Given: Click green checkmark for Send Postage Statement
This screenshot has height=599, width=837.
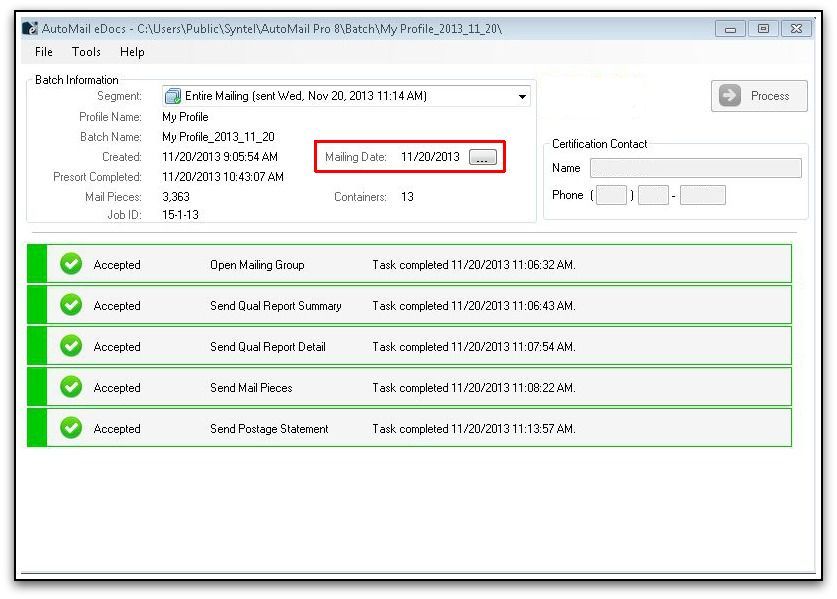Looking at the screenshot, I should point(71,428).
